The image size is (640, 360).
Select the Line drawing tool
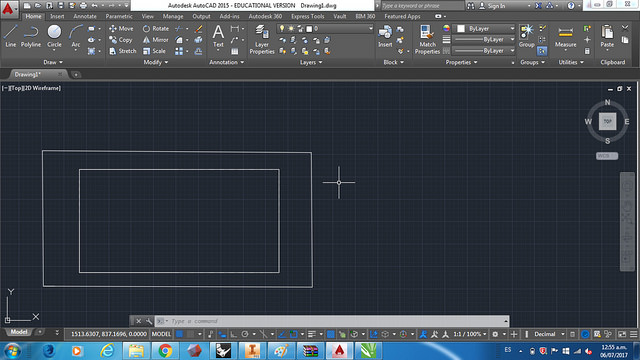pos(11,36)
